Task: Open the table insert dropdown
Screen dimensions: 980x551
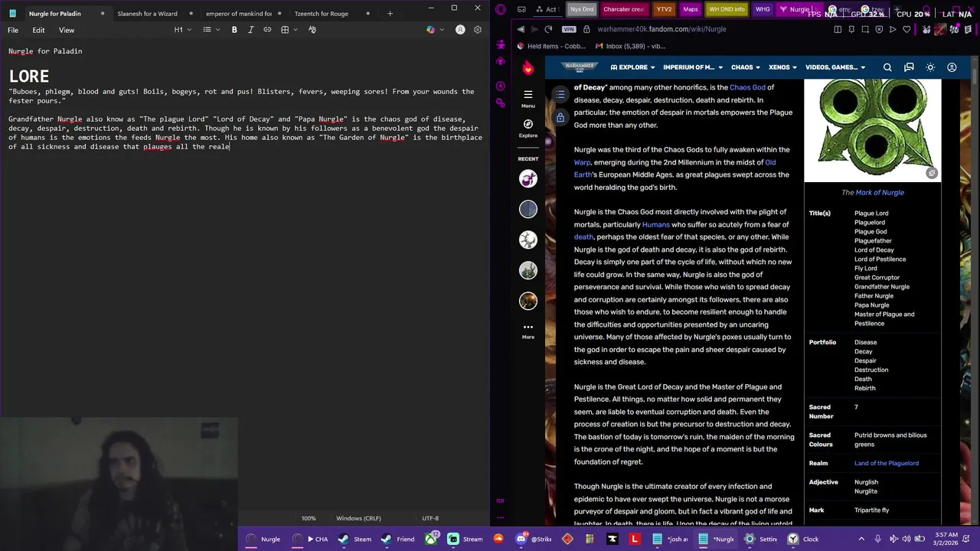Action: (x=288, y=30)
